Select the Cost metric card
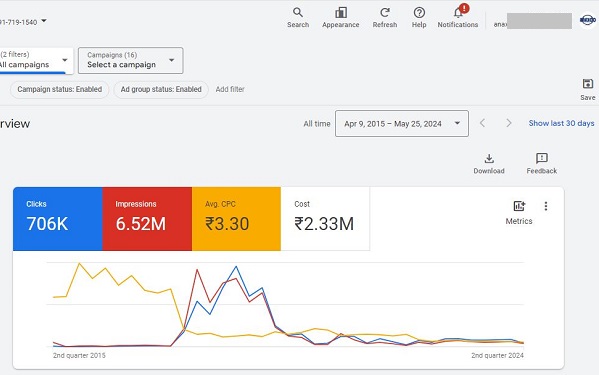Screen dimensions: 599x375 click(325, 219)
